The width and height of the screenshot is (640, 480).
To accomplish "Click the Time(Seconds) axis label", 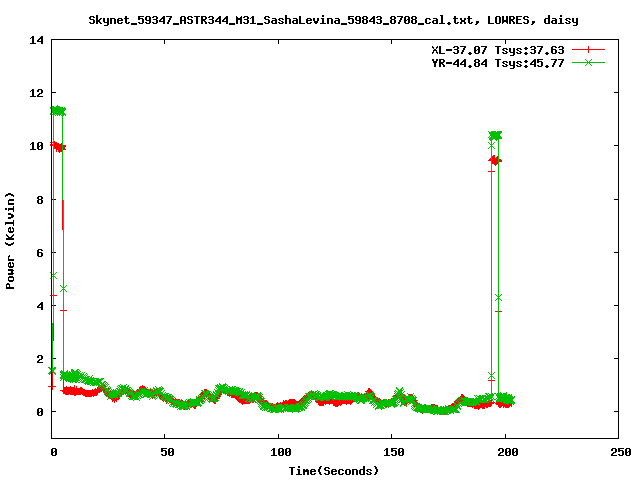I will pos(333,471).
